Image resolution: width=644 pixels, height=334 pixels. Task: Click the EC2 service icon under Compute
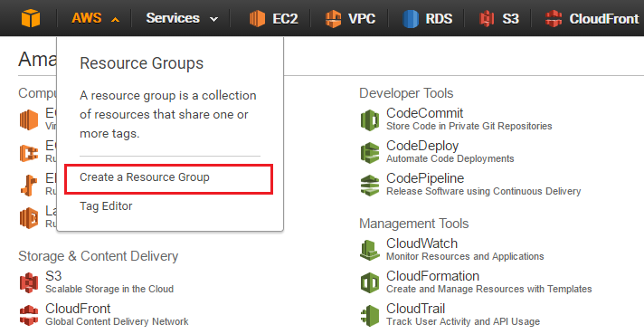coord(29,120)
